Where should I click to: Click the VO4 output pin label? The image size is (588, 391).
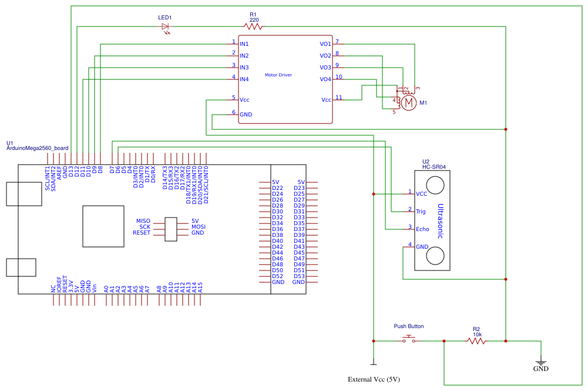tap(325, 79)
